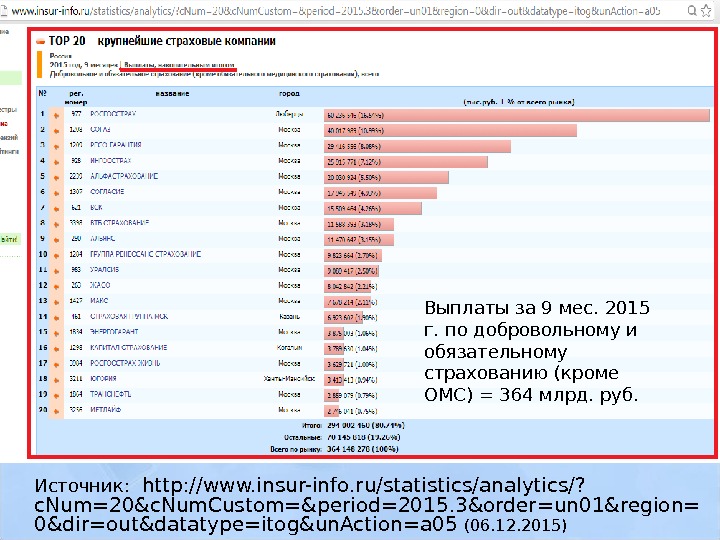Click the orange arrow in the УРАЛСИБ row
This screenshot has width=720, height=540.
pos(56,271)
